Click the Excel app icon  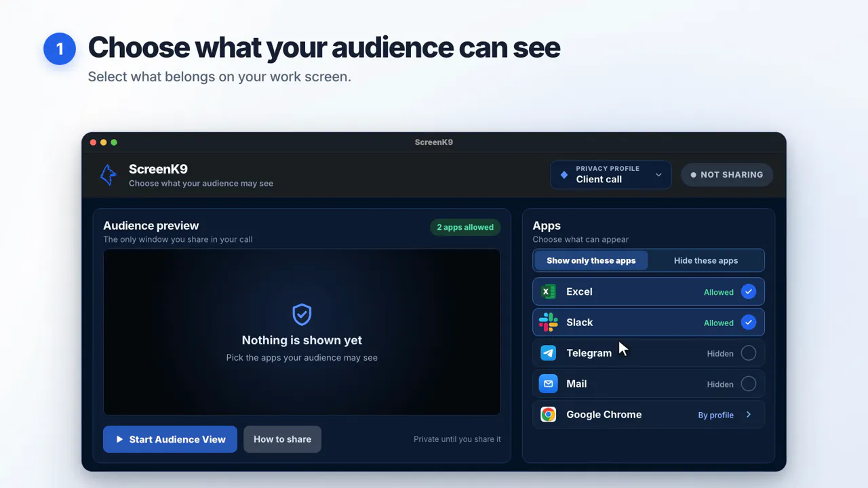pyautogui.click(x=548, y=291)
